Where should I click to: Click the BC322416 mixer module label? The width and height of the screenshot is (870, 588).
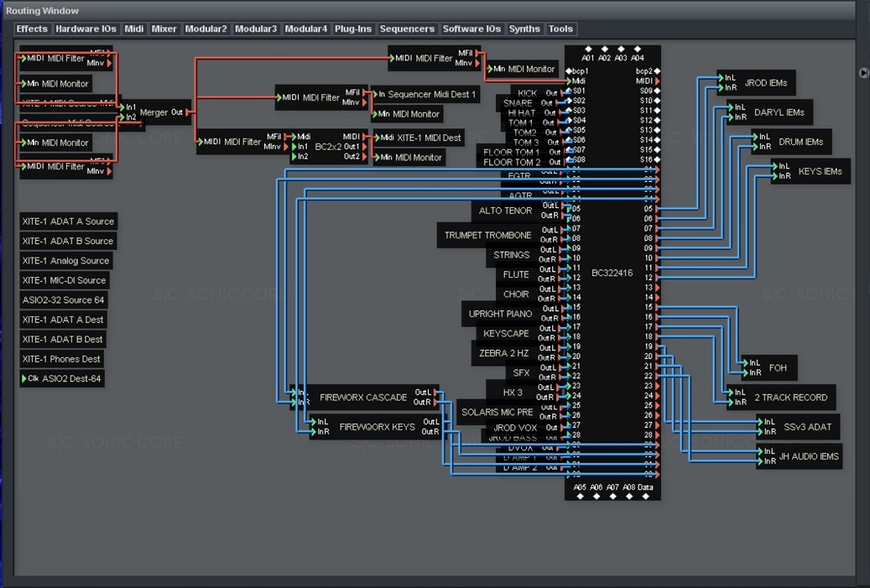tap(612, 273)
